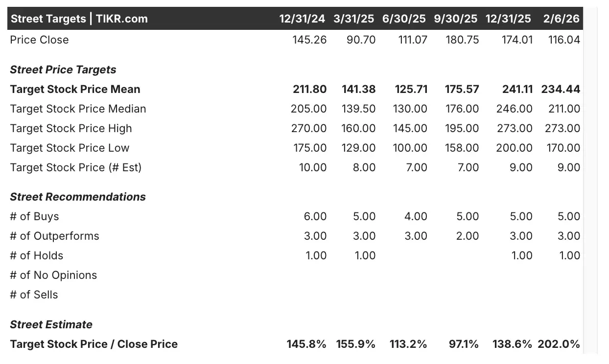Image resolution: width=609 pixels, height=364 pixels.
Task: Select the 12/31/25 column header
Action: (508, 19)
